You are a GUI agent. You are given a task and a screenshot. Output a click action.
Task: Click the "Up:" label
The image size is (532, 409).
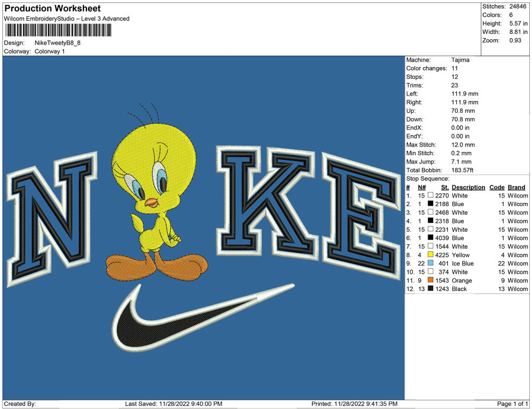pyautogui.click(x=411, y=111)
